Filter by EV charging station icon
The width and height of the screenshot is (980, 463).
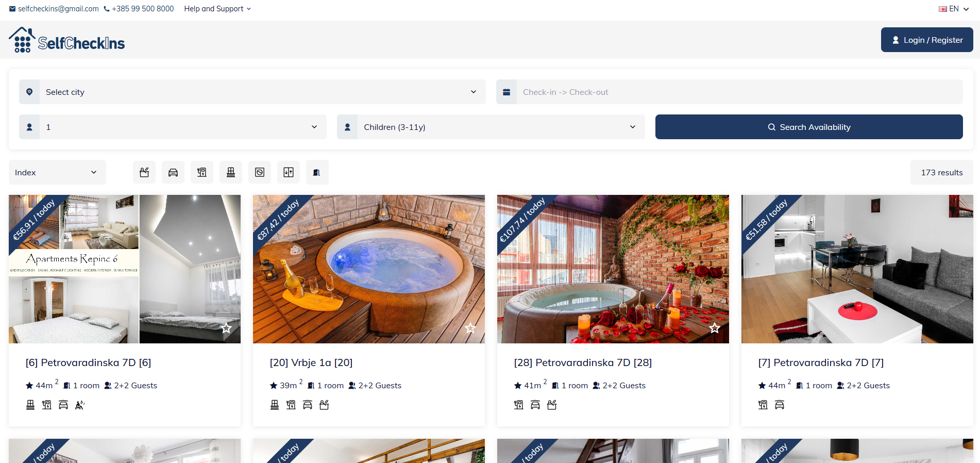(202, 172)
